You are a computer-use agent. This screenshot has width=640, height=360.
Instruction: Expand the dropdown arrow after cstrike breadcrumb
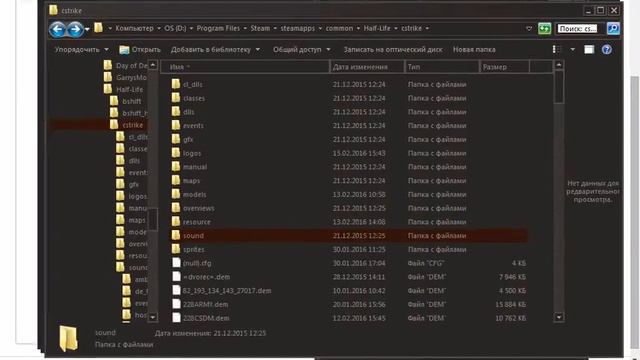[x=427, y=29]
